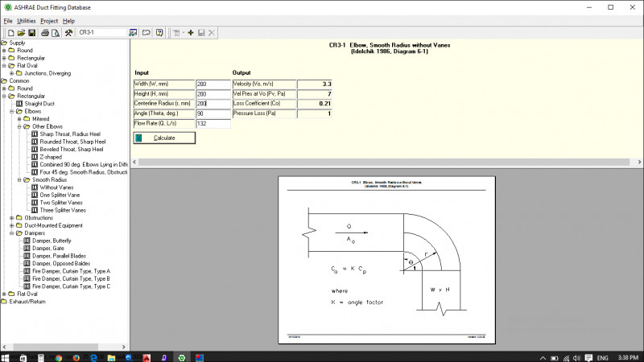Open File Explorer from the taskbar
Screen dimensions: 644x362
(111, 358)
